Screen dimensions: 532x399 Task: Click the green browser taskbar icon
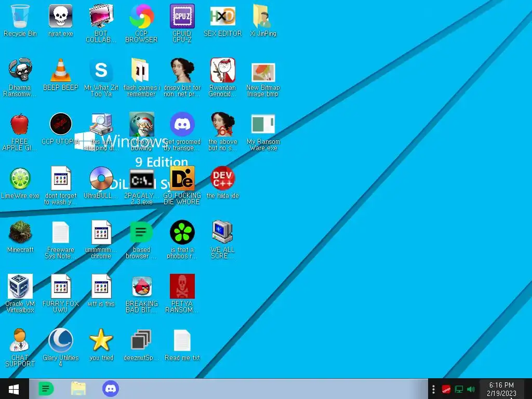coord(46,389)
